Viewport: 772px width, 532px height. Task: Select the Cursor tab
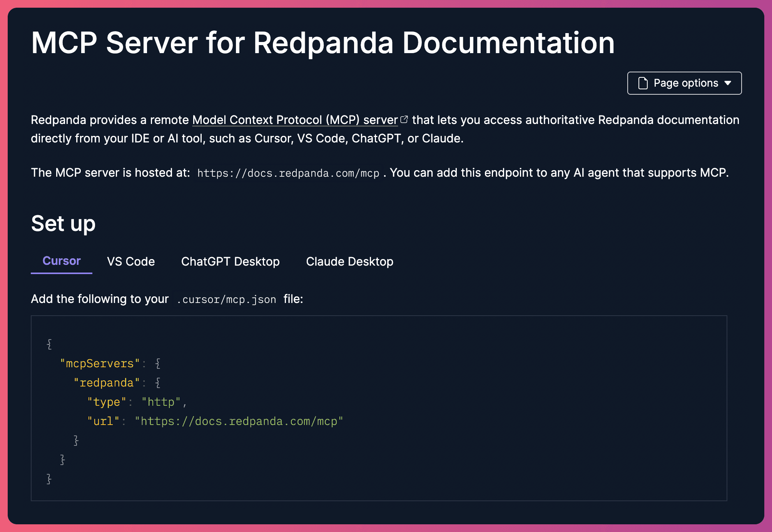(62, 261)
